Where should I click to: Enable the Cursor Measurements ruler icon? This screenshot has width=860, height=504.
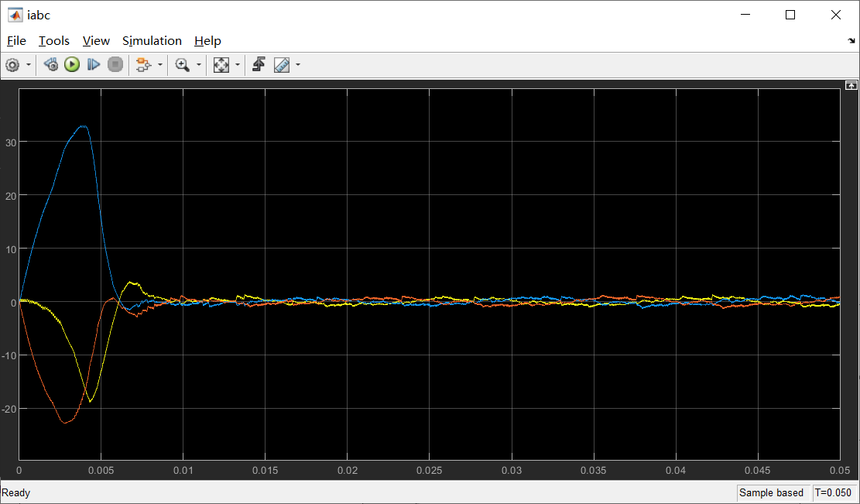(281, 65)
